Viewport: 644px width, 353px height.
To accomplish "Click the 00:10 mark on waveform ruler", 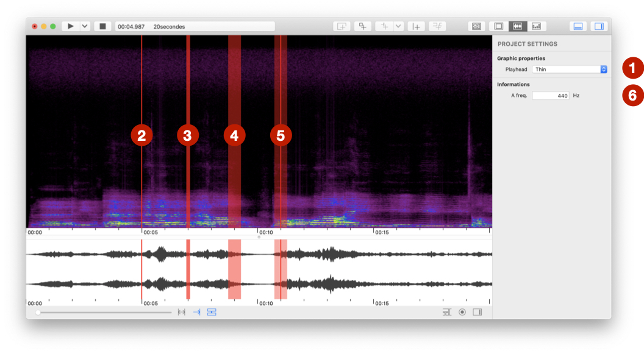I will 266,304.
